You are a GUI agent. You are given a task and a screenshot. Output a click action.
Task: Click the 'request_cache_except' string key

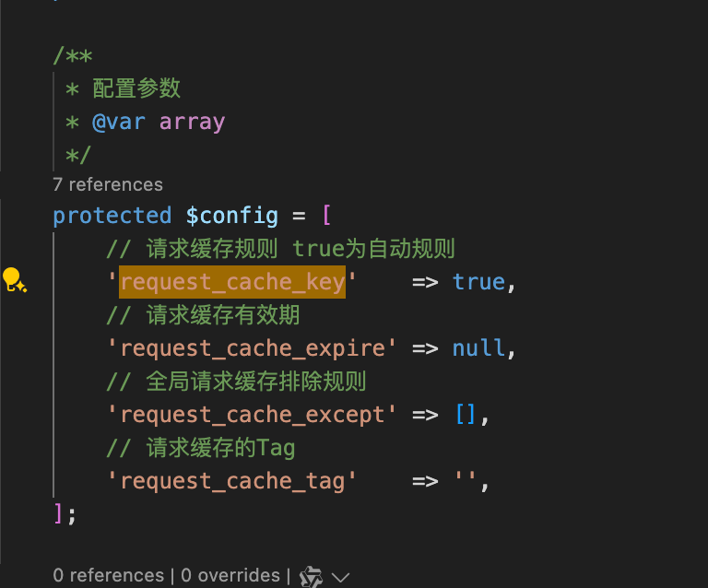[252, 414]
